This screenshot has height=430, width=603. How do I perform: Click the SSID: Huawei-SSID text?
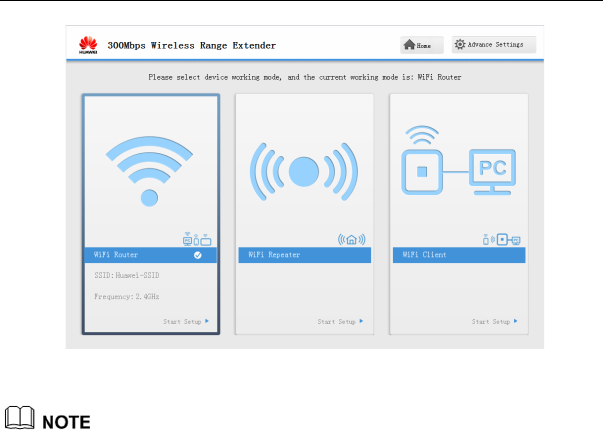point(127,275)
